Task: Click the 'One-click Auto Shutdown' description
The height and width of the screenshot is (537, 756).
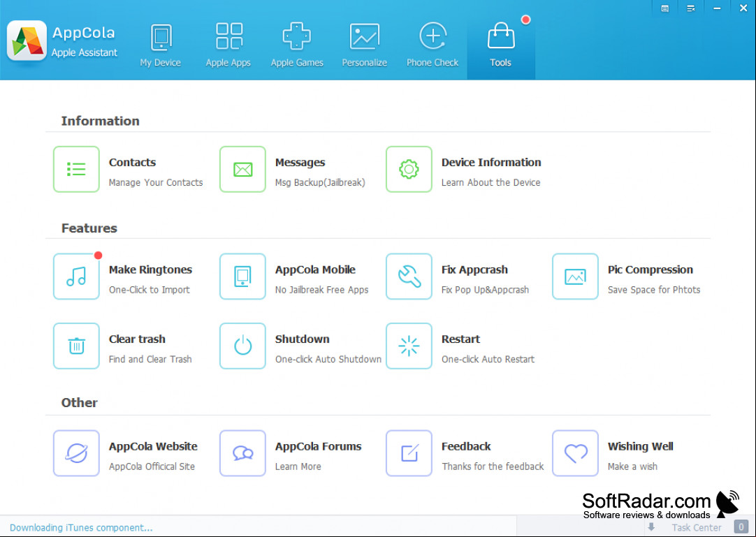Action: pos(328,359)
